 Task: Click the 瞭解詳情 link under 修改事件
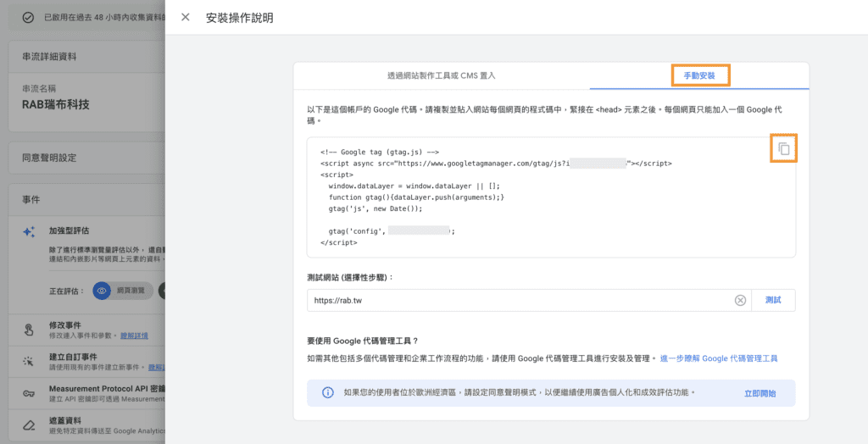click(x=134, y=336)
